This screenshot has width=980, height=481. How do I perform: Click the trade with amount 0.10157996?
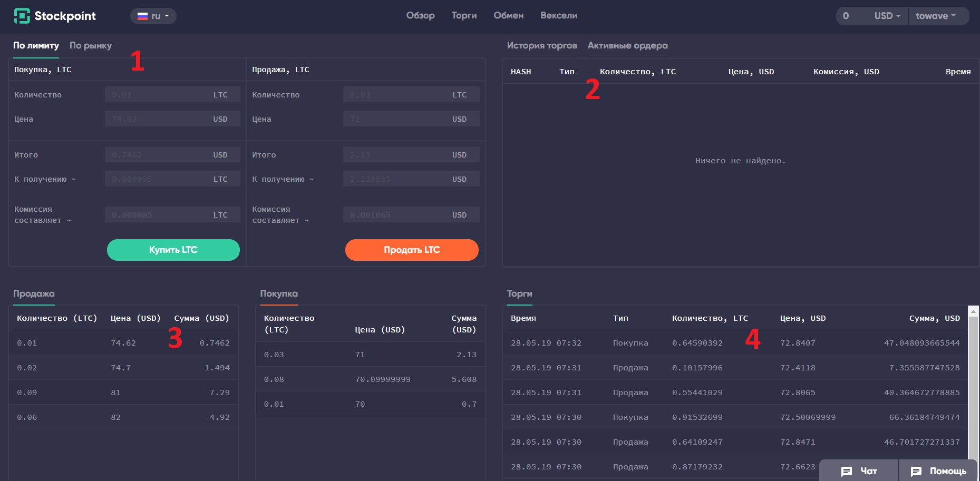click(735, 368)
